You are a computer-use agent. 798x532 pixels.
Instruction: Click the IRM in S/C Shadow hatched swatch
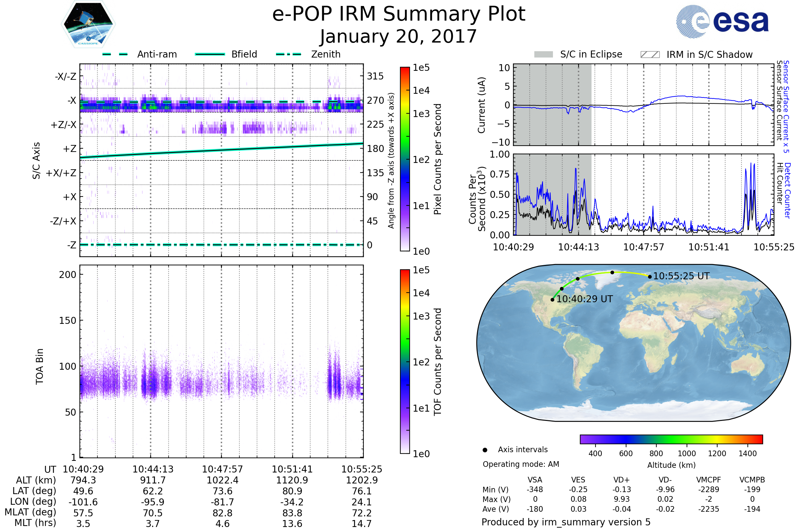pos(650,55)
